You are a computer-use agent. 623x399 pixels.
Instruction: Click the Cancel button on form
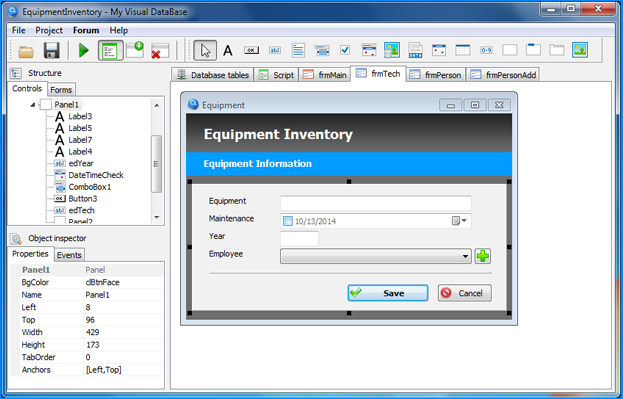point(464,293)
